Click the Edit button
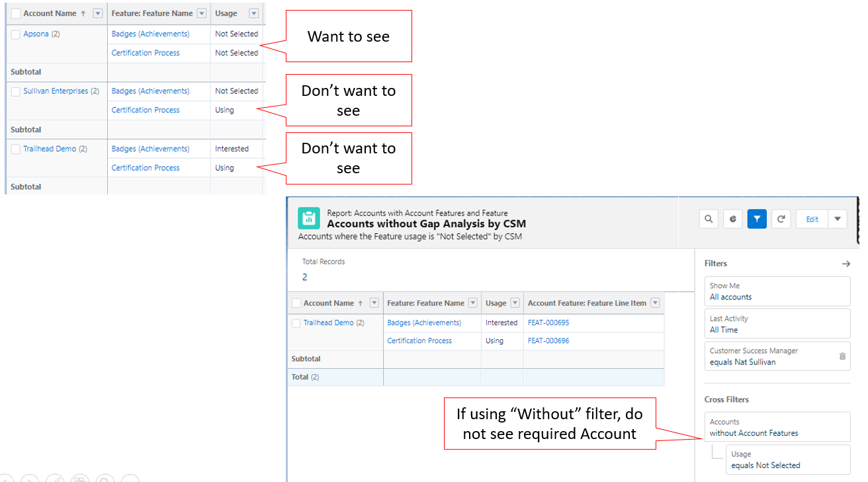 click(x=812, y=220)
